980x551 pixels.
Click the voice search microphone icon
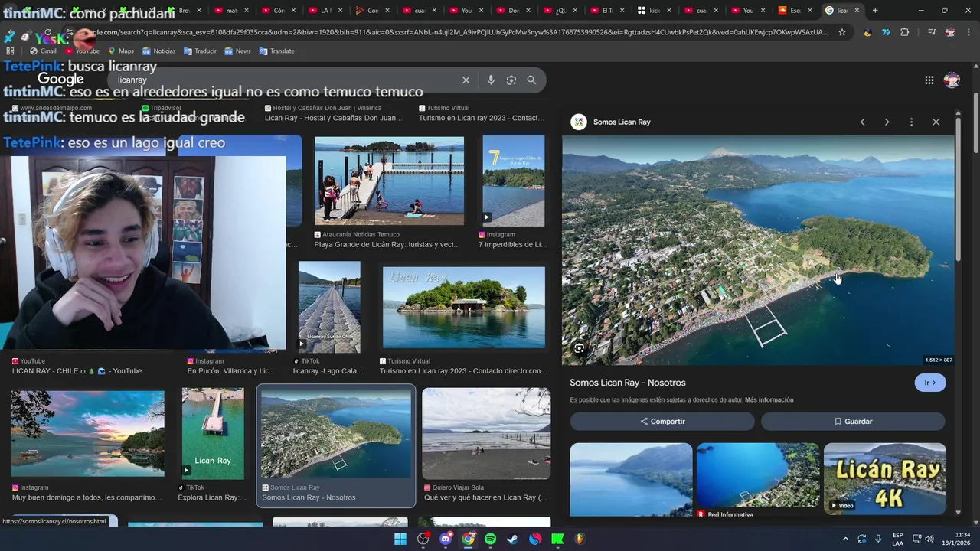491,80
